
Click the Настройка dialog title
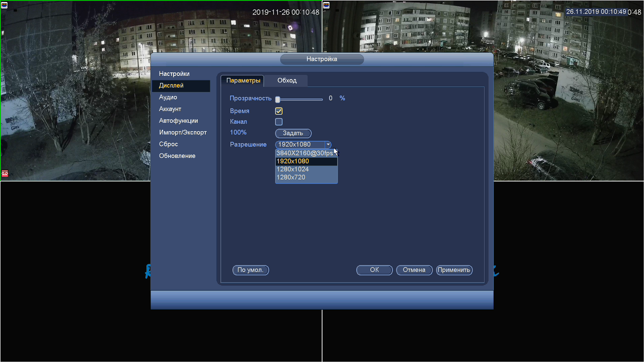322,59
